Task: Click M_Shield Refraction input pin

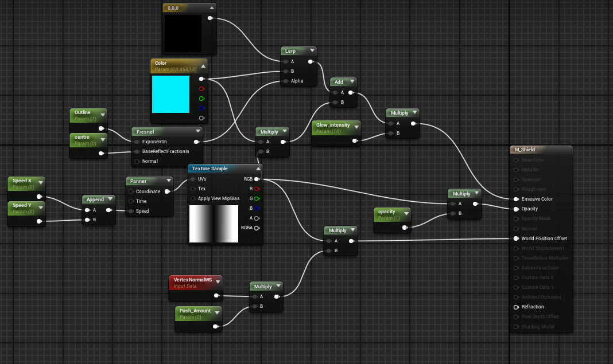Action: tap(517, 307)
